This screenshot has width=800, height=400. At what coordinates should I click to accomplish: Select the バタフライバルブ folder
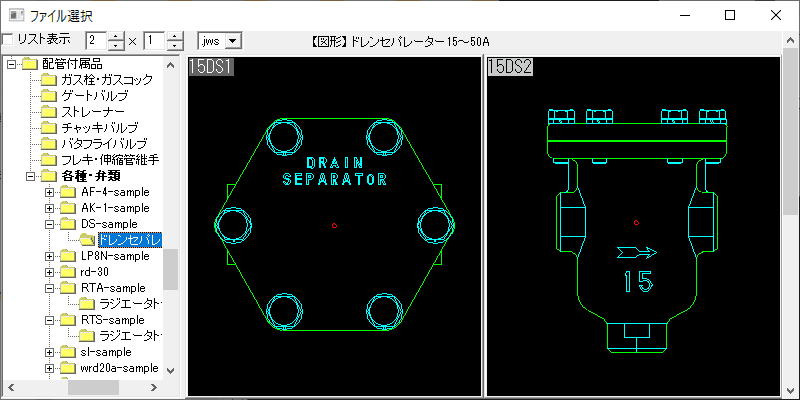tap(104, 144)
